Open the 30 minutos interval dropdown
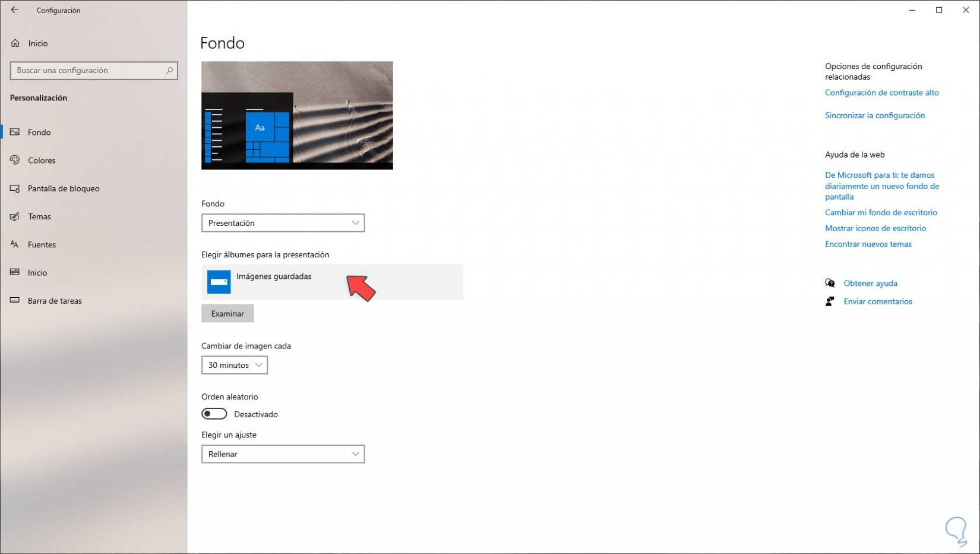This screenshot has height=554, width=980. coord(235,365)
